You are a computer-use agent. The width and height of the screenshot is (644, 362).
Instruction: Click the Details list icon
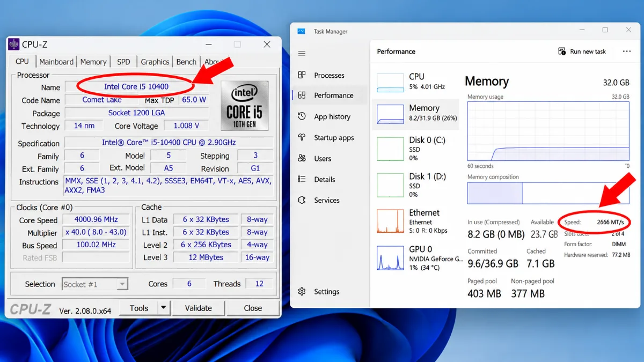[302, 179]
